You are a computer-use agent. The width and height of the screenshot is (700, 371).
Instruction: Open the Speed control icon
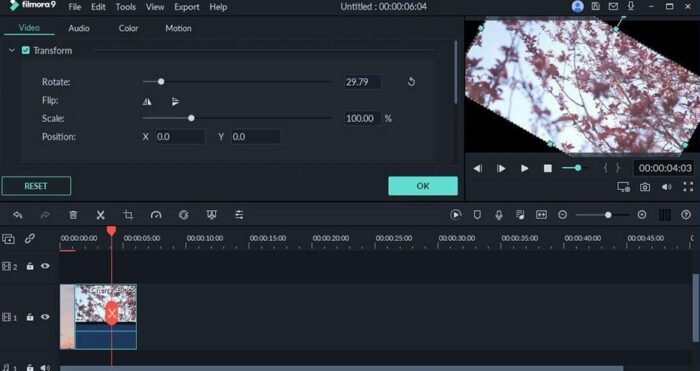(156, 215)
